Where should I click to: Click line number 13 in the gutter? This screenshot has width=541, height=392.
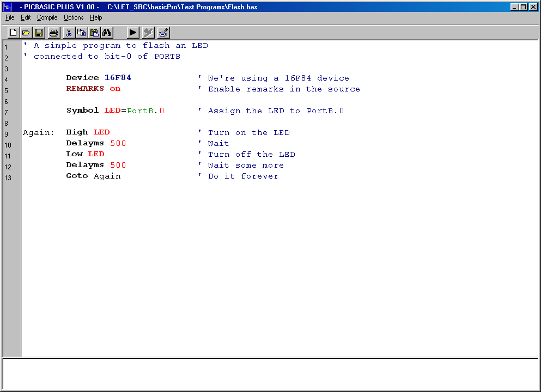click(x=8, y=178)
